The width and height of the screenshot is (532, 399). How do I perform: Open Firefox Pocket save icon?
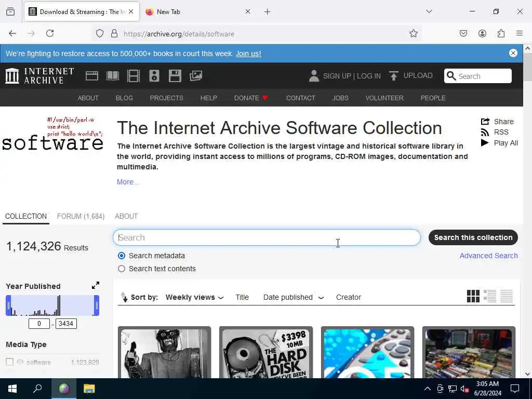tap(463, 33)
